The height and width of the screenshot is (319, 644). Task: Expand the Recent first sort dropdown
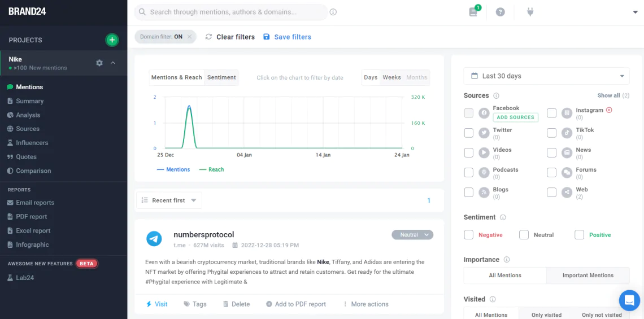(169, 200)
